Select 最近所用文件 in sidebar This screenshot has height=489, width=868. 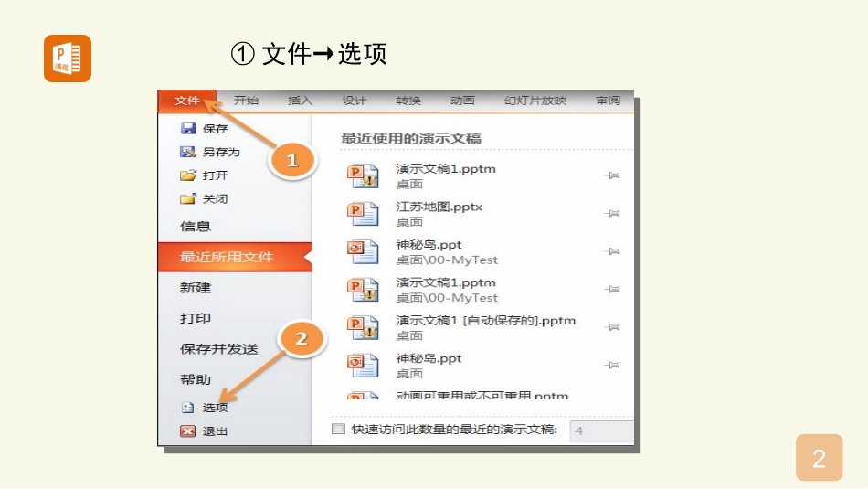pyautogui.click(x=235, y=257)
